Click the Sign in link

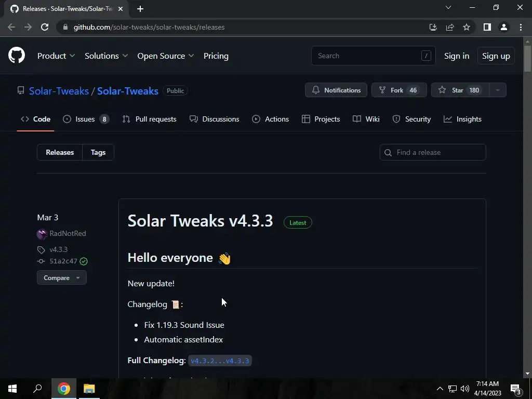tap(457, 56)
